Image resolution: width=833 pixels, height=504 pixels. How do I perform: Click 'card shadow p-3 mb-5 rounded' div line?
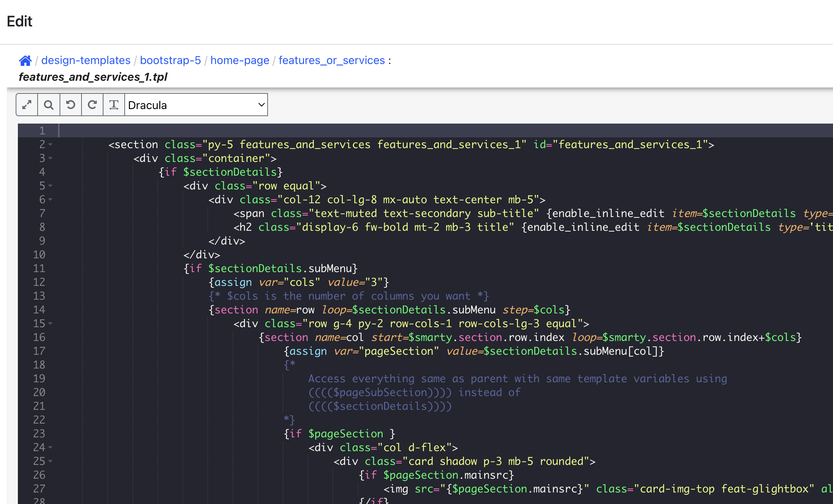click(465, 461)
